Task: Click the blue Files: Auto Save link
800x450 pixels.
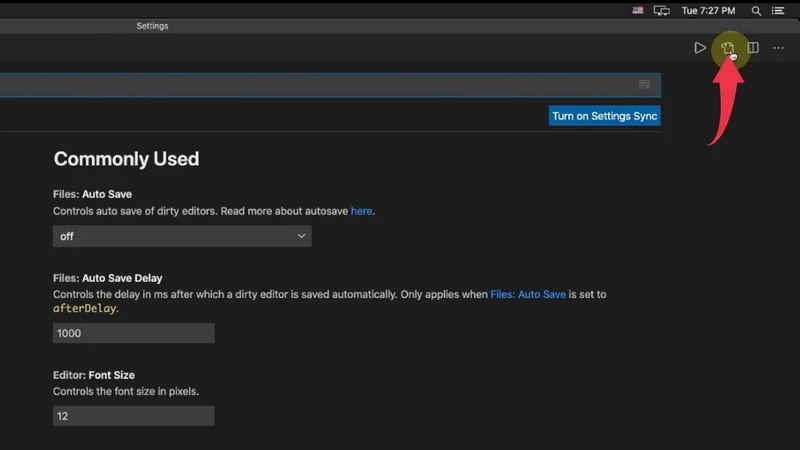Action: tap(528, 295)
